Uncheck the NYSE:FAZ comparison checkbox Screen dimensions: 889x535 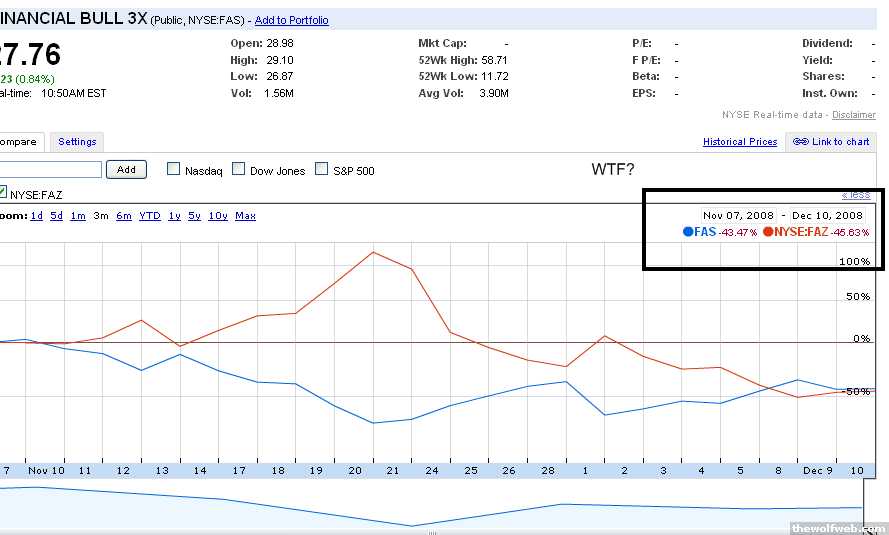[3, 193]
